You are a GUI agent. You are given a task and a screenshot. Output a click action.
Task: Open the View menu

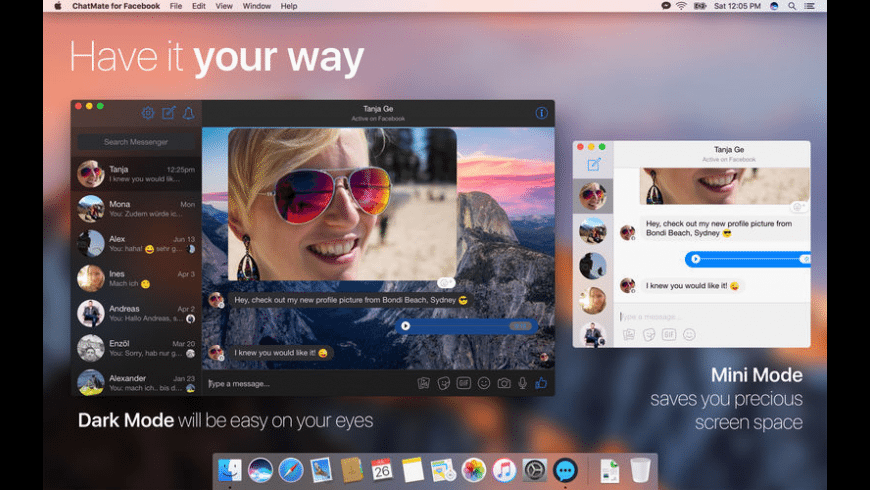point(224,6)
